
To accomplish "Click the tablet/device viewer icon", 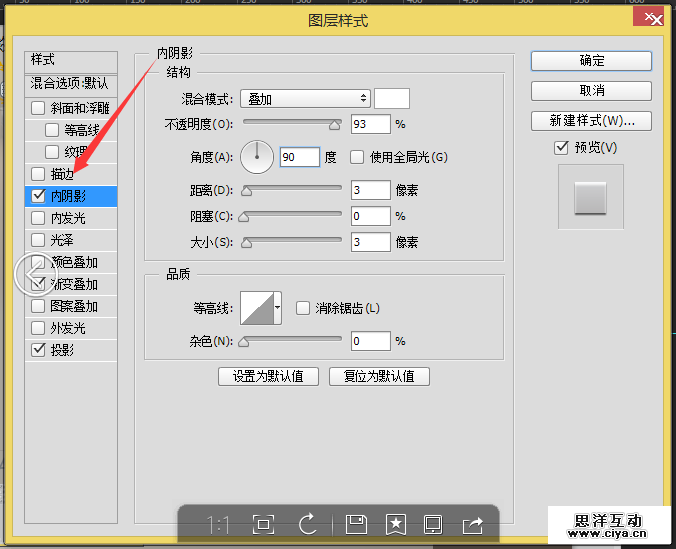I will pos(433,524).
